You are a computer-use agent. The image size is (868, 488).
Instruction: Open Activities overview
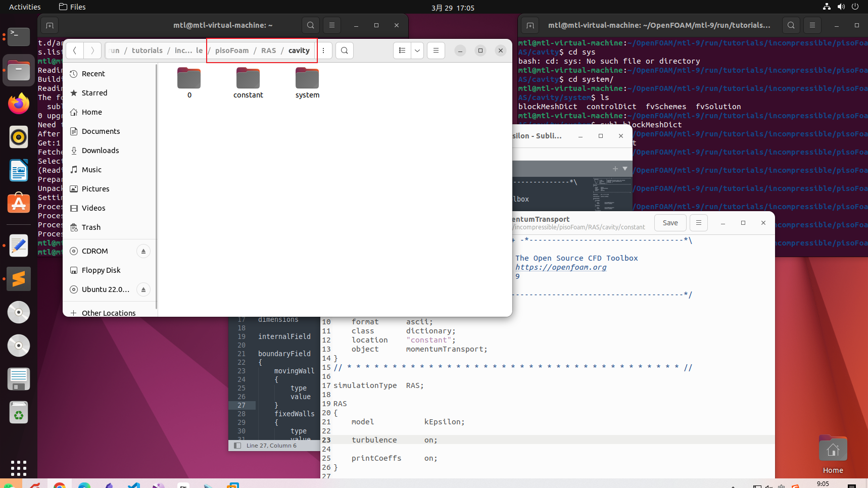point(25,7)
